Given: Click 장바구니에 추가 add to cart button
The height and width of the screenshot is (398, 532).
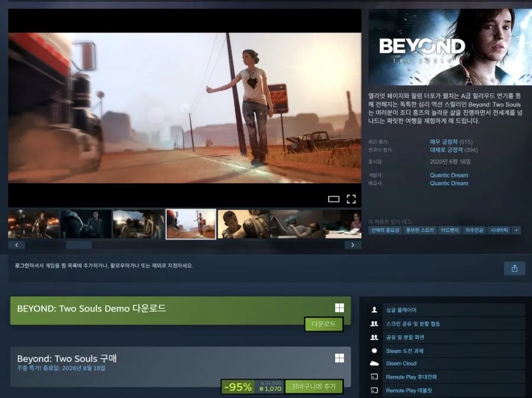Looking at the screenshot, I should pos(314,386).
